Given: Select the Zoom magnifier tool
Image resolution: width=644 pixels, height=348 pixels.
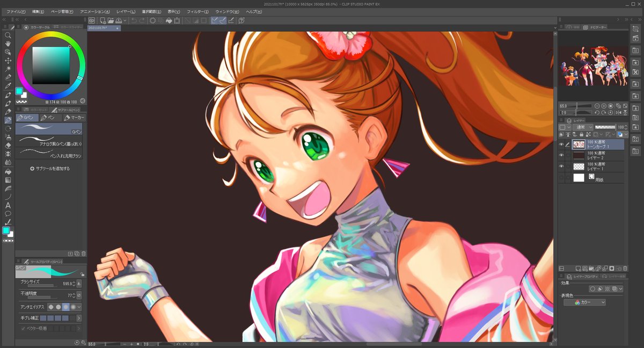Looking at the screenshot, I should pyautogui.click(x=8, y=35).
